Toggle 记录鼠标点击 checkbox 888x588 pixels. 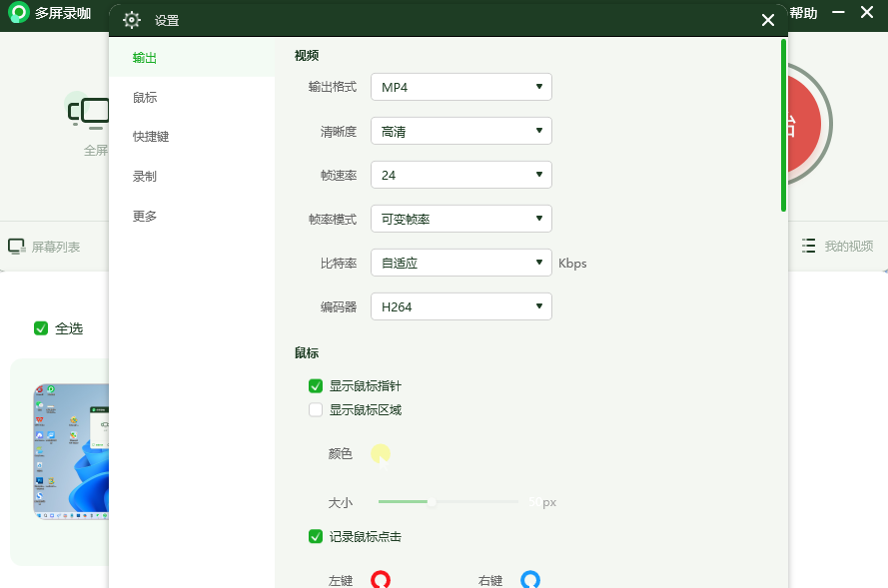316,536
